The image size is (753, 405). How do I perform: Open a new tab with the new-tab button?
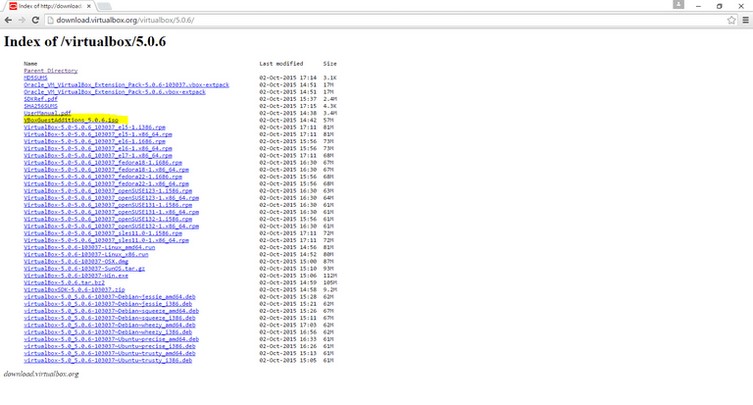[x=104, y=6]
